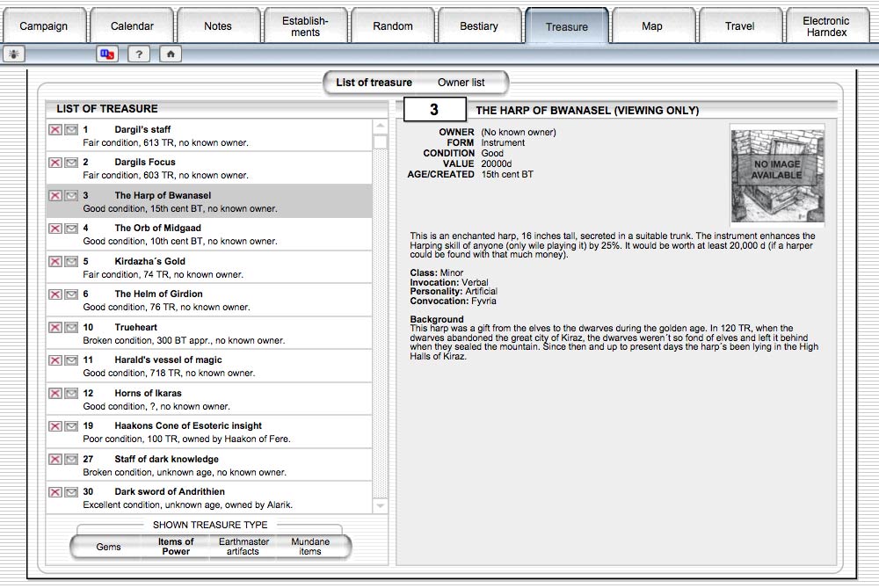879x588 pixels.
Task: Delete The Orb of Midgaad entry
Action: (54, 229)
